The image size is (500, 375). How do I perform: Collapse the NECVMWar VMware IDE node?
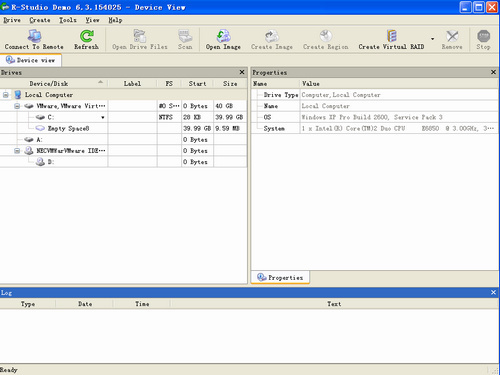coord(17,151)
